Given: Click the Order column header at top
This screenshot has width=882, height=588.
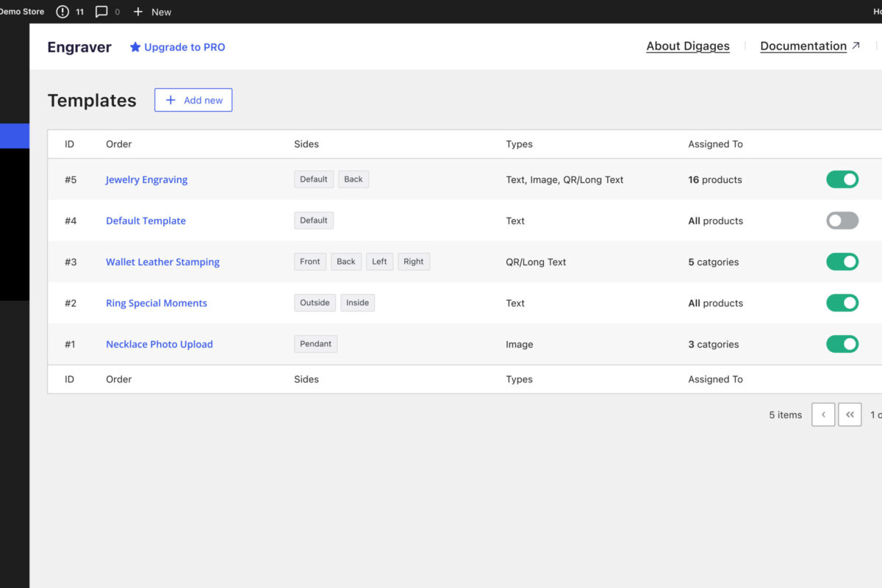Looking at the screenshot, I should [118, 144].
